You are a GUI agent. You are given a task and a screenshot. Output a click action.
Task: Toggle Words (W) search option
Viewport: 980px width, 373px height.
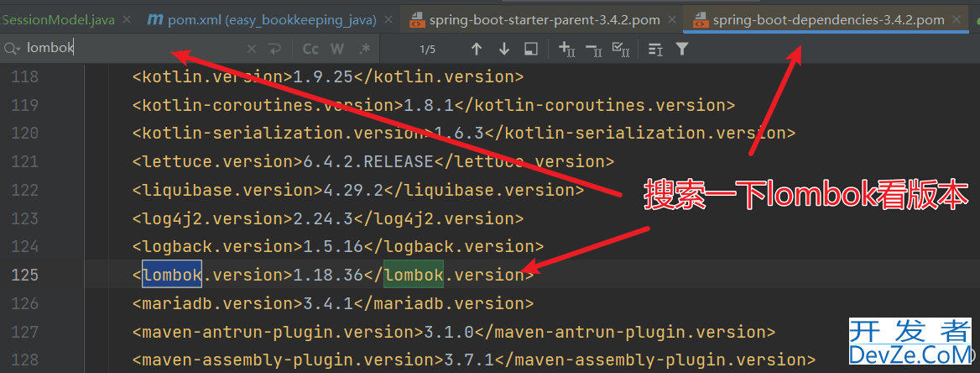[x=337, y=49]
